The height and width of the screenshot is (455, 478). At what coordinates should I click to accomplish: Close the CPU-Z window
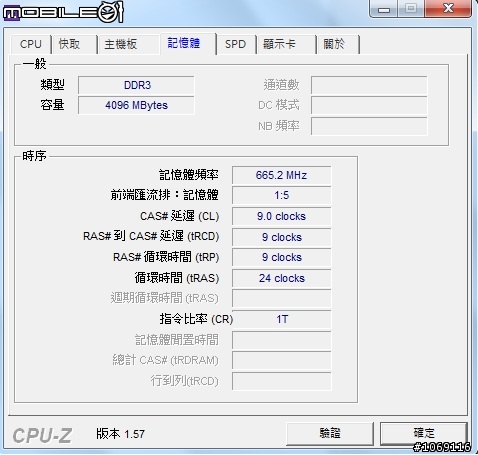tap(449, 8)
